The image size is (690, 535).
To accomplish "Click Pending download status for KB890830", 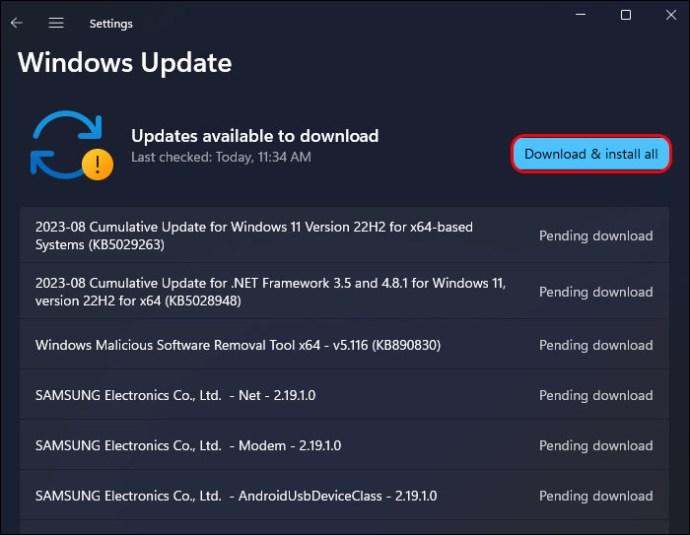I will (x=596, y=345).
